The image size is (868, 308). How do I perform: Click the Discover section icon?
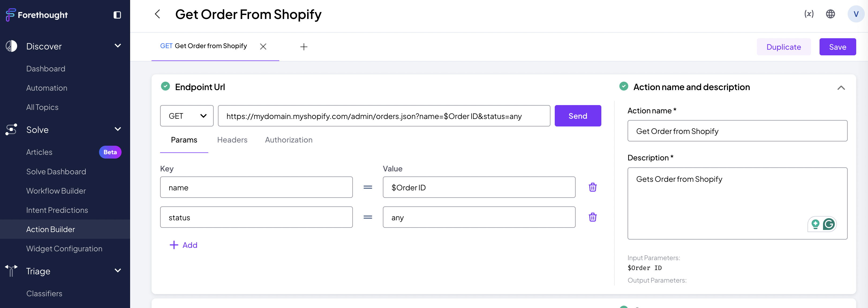pos(11,46)
